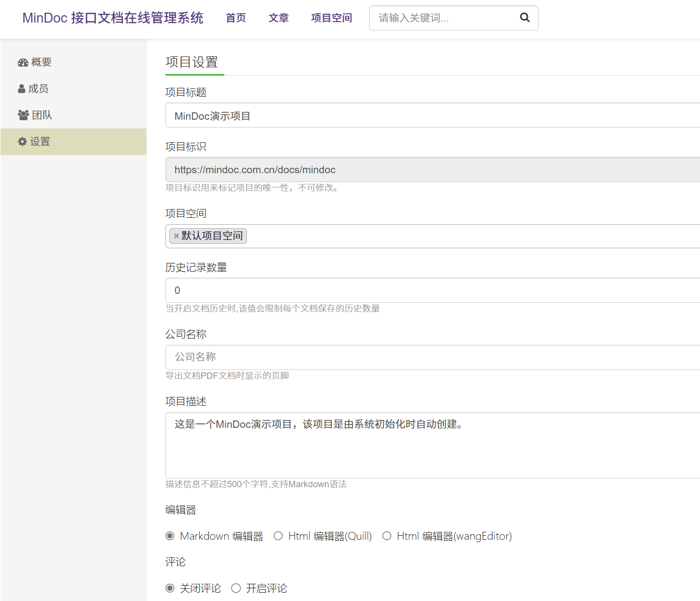Open 项目空间 in the top navigation bar
Viewport: 700px width, 601px height.
point(331,18)
